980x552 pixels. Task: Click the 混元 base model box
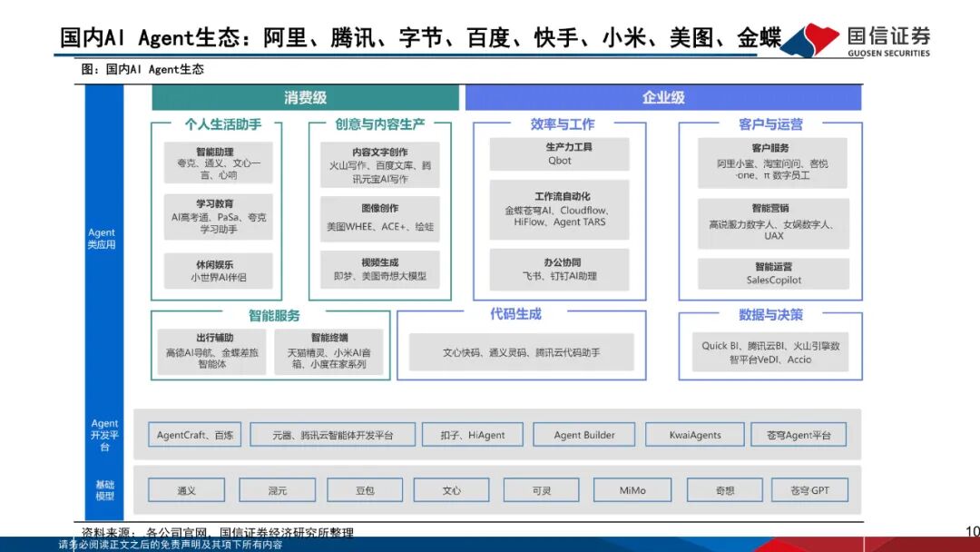point(277,491)
